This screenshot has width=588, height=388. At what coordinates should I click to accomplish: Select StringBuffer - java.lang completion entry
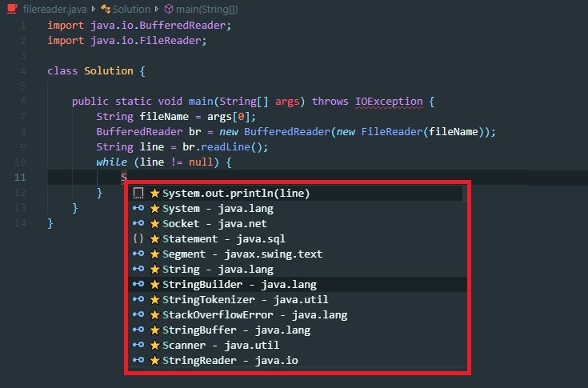(x=236, y=330)
